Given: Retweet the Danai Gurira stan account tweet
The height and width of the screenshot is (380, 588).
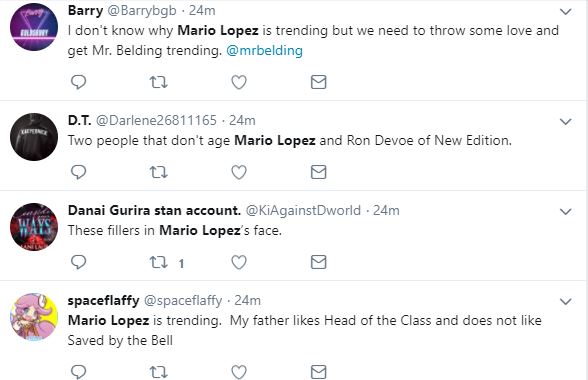Looking at the screenshot, I should click(x=158, y=262).
